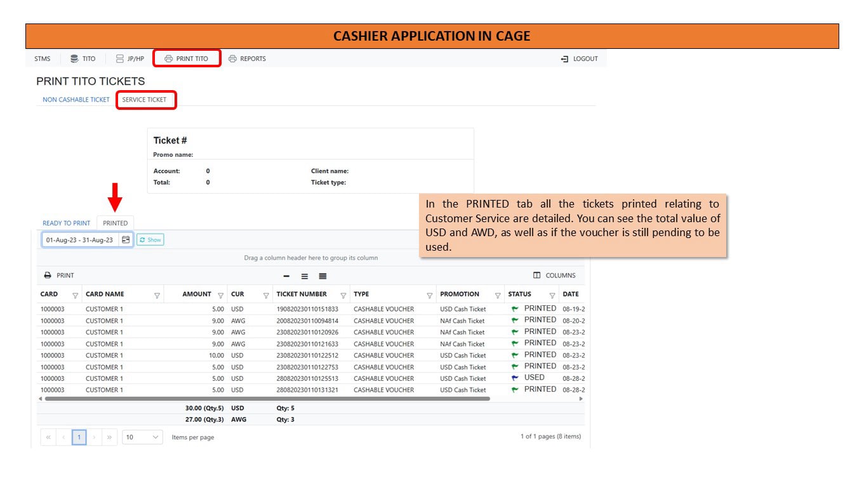This screenshot has height=504, width=864.
Task: Open the TICKET NUMBER column filter
Action: pos(343,295)
